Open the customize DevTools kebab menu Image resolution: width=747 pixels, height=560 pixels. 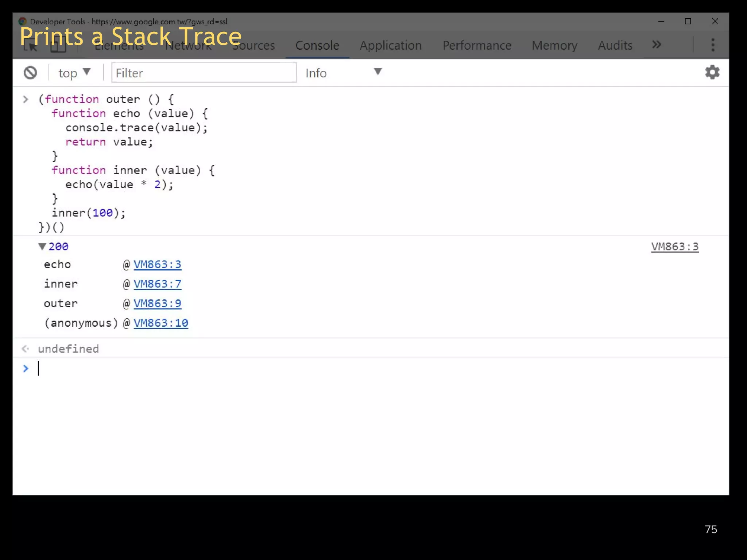713,45
